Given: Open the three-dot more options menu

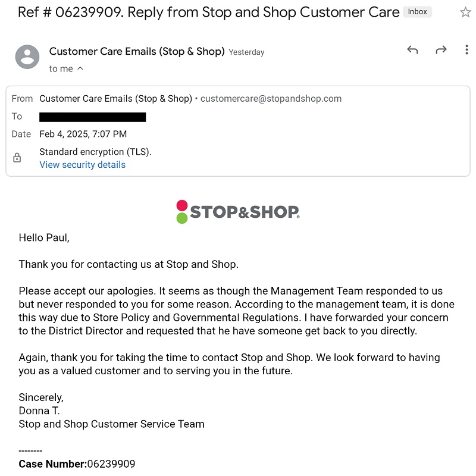Looking at the screenshot, I should coord(466,49).
